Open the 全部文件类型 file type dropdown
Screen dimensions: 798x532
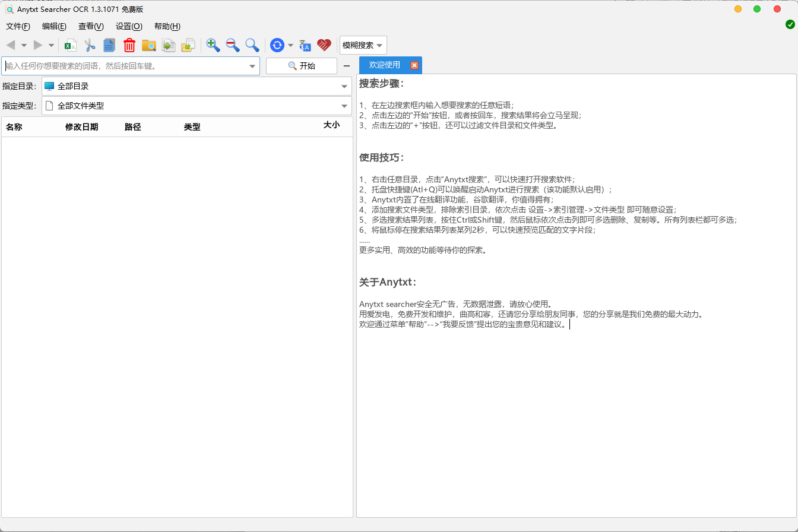coord(197,106)
